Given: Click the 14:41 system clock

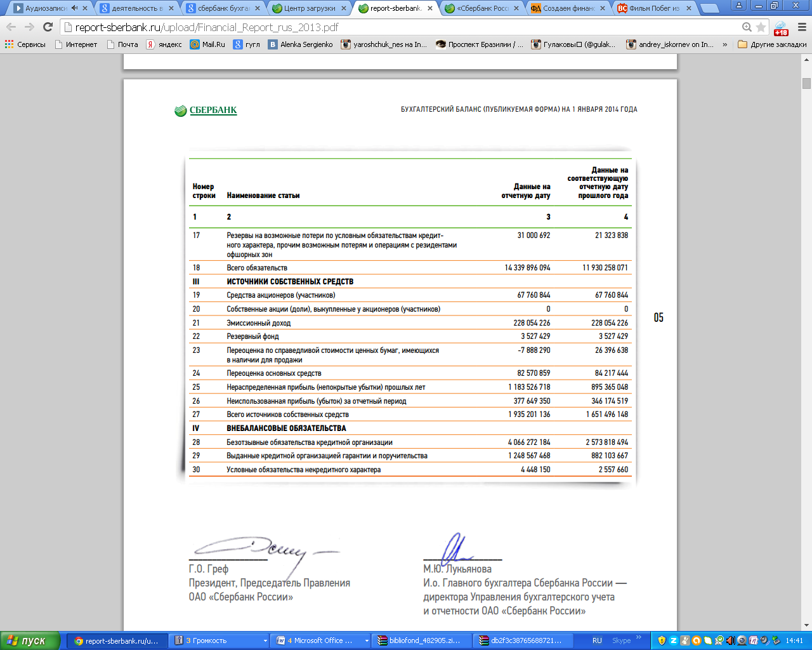Looking at the screenshot, I should [x=794, y=640].
